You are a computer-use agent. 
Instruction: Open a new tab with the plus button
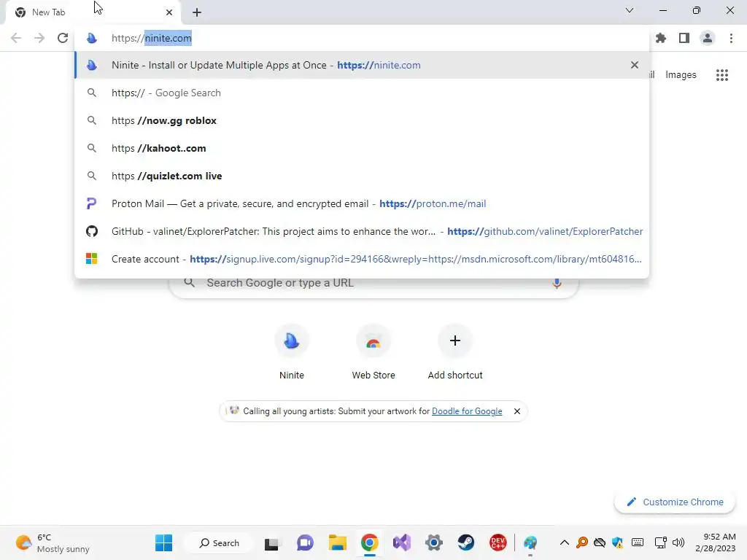(197, 12)
